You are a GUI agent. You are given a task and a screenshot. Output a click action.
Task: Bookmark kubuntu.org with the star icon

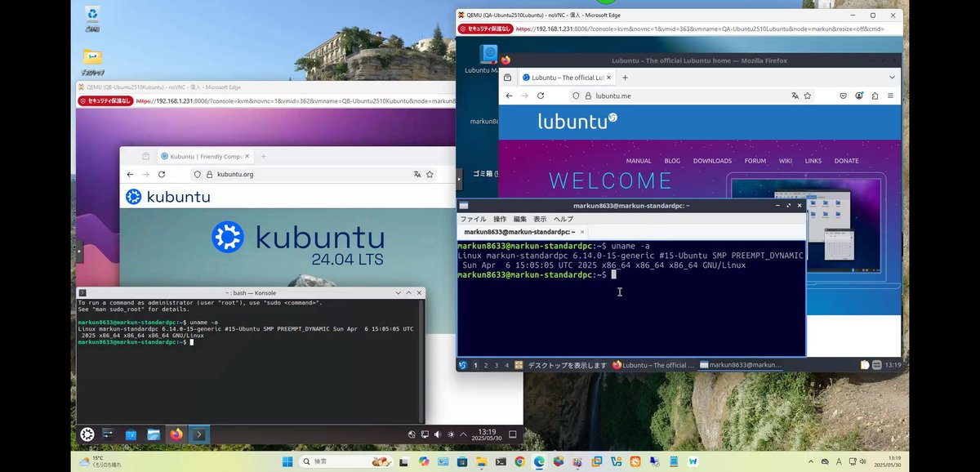coord(430,175)
